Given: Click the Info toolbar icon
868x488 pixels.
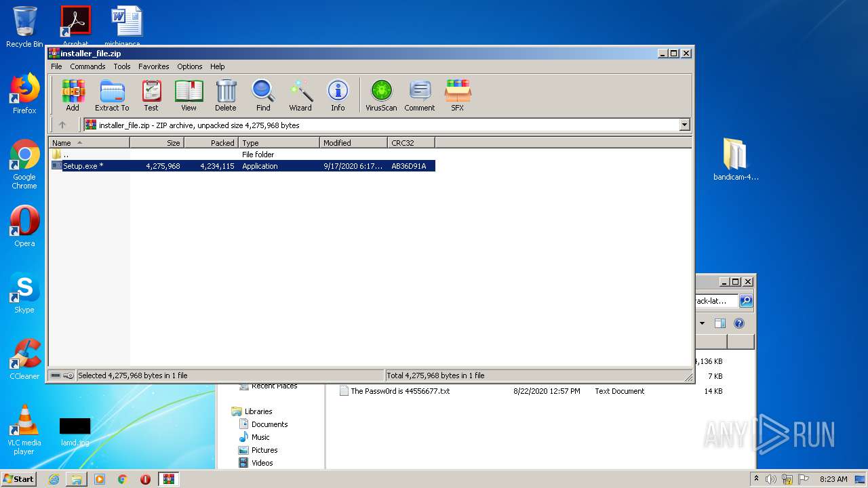Looking at the screenshot, I should coord(338,96).
